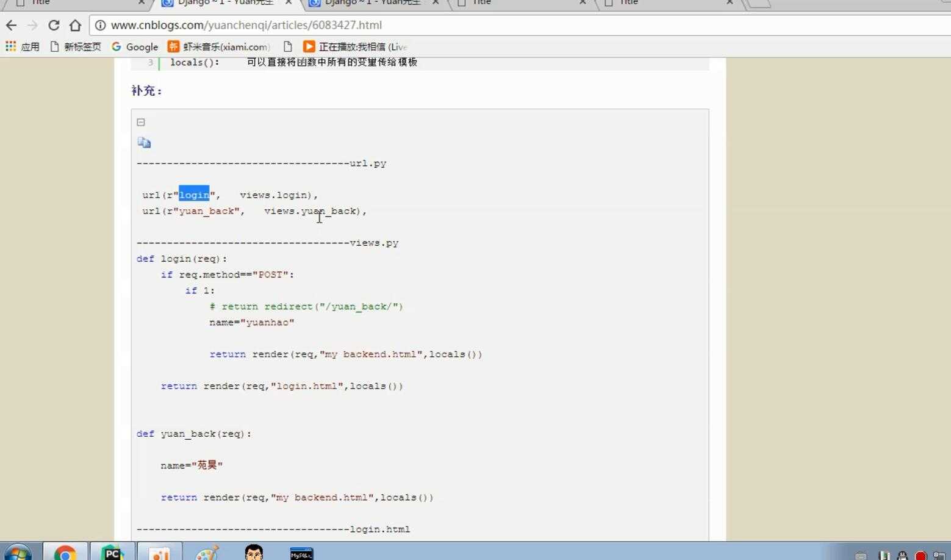The width and height of the screenshot is (951, 560).
Task: Open the cartoon face taskbar app
Action: point(254,552)
